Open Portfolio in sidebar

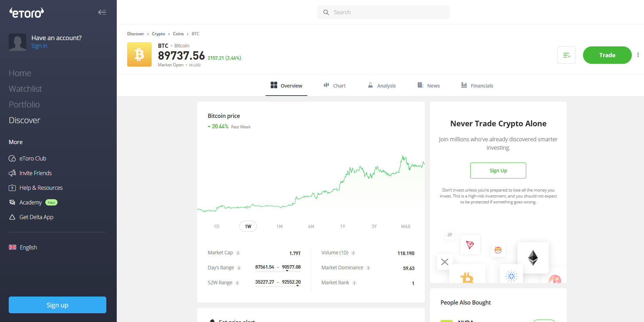tap(24, 105)
